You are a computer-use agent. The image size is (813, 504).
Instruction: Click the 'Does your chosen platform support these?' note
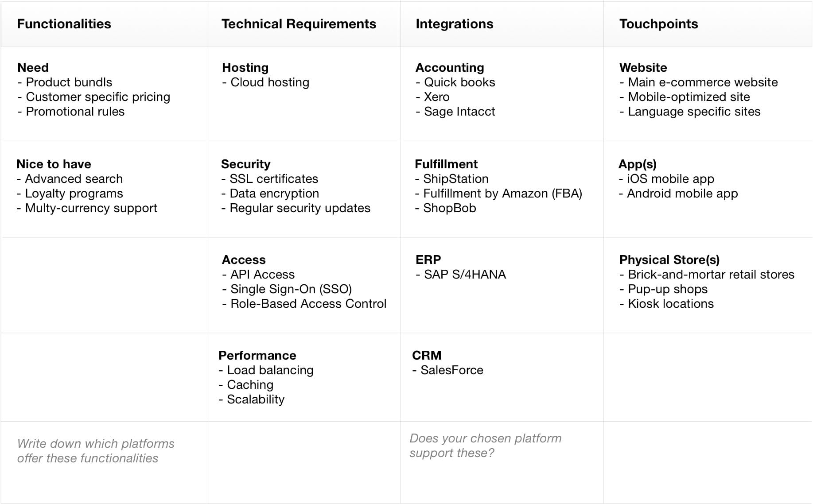pyautogui.click(x=486, y=446)
